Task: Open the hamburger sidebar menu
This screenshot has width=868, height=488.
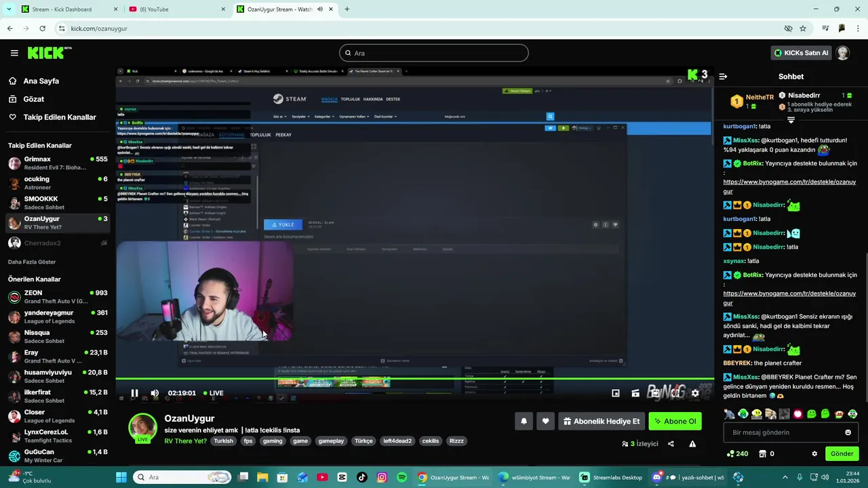Action: 14,53
